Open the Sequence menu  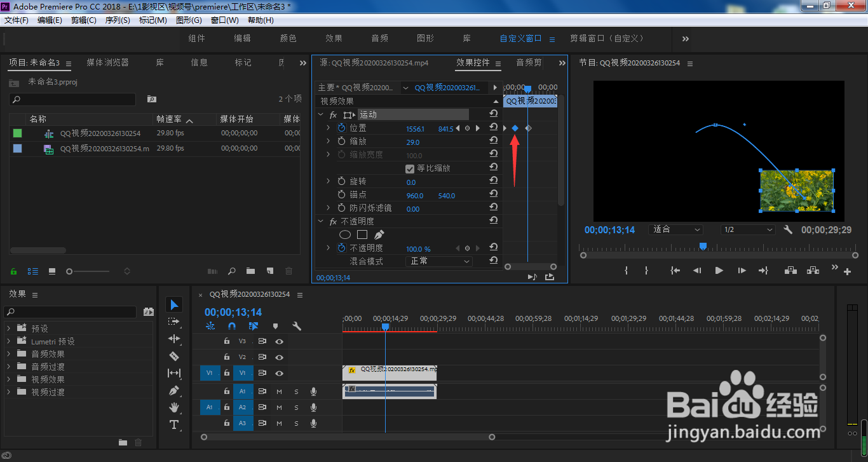pos(118,20)
